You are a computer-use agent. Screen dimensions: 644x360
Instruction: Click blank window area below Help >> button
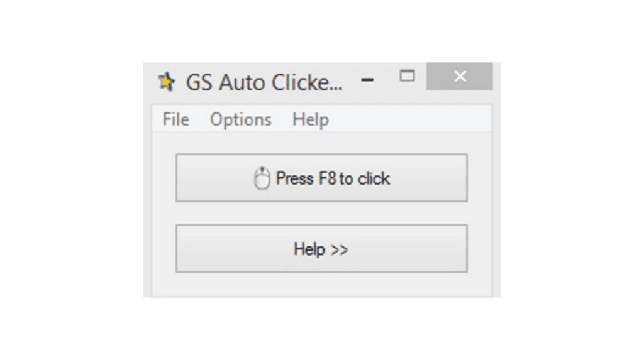(321, 285)
